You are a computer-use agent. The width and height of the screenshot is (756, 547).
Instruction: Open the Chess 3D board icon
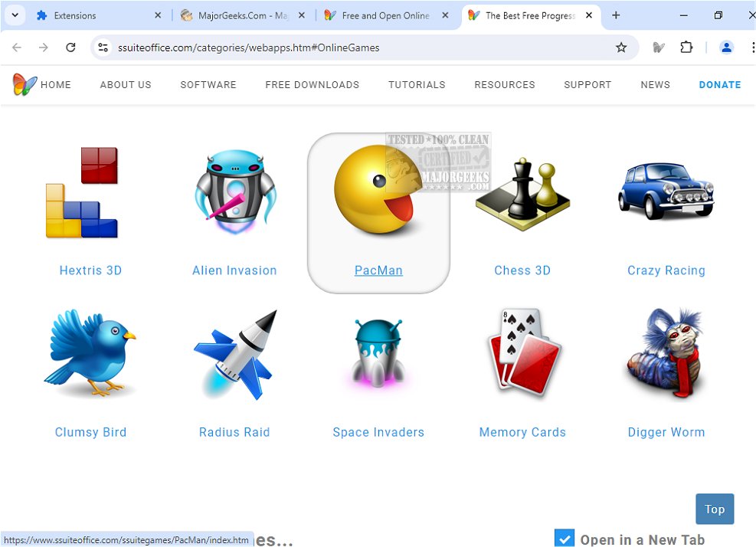tap(522, 195)
